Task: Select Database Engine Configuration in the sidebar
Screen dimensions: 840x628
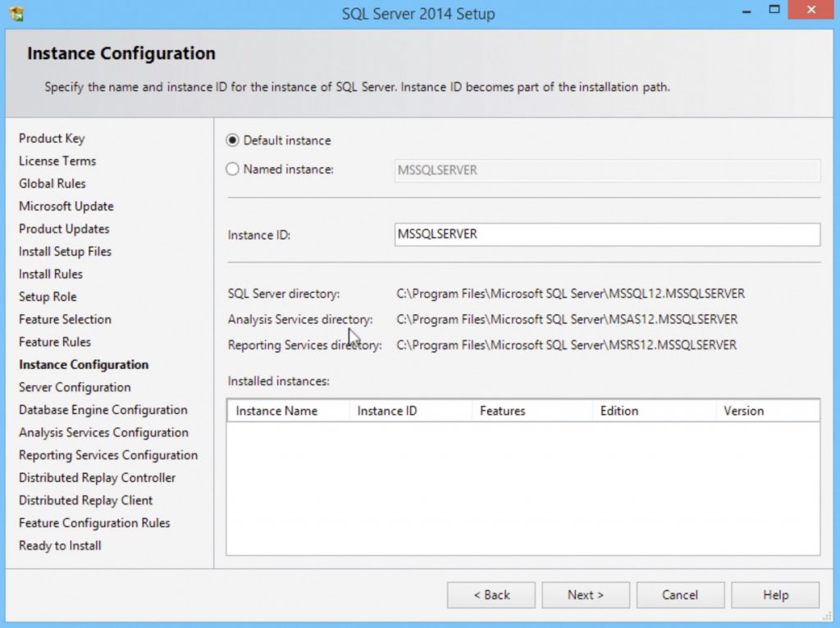Action: coord(103,410)
